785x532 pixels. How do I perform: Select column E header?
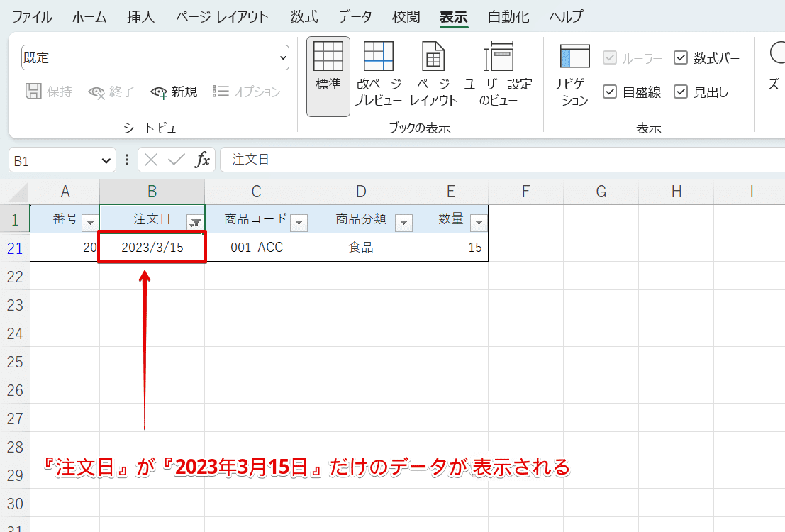tap(450, 192)
